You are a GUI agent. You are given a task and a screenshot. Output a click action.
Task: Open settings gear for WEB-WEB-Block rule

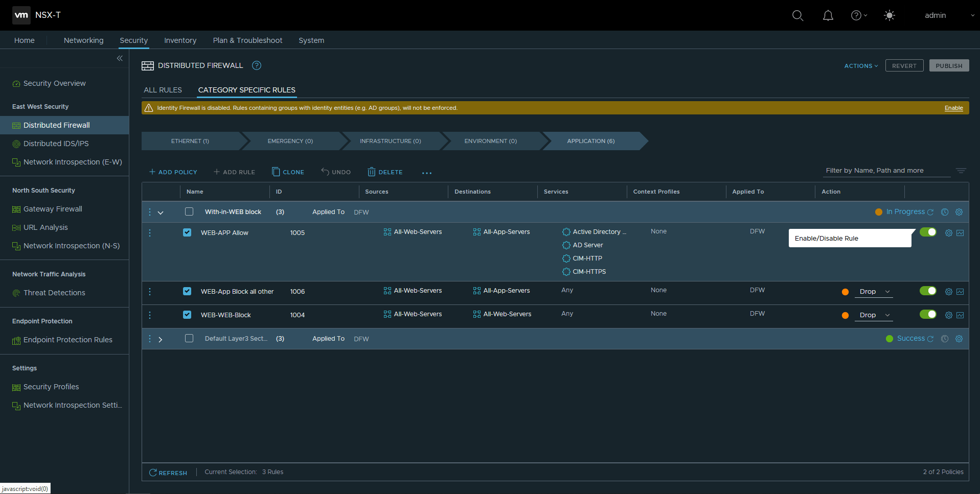[948, 315]
